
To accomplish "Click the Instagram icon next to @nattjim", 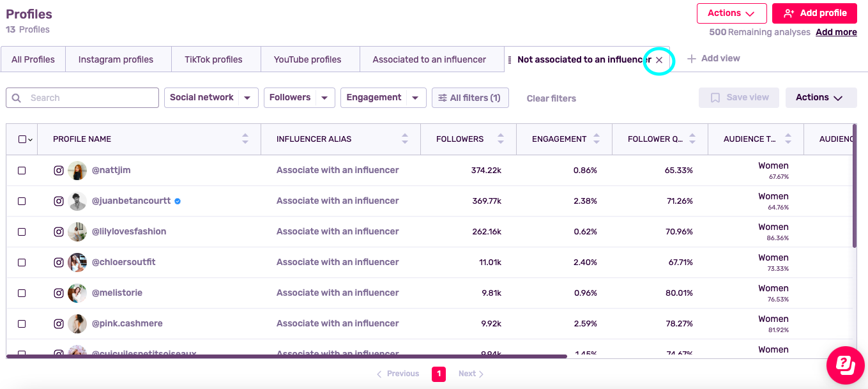I will click(x=59, y=171).
